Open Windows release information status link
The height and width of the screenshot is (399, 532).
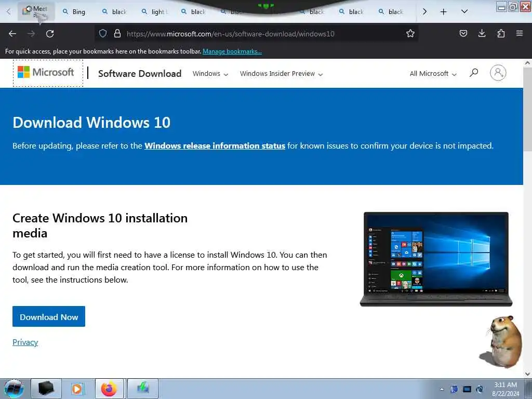[215, 146]
